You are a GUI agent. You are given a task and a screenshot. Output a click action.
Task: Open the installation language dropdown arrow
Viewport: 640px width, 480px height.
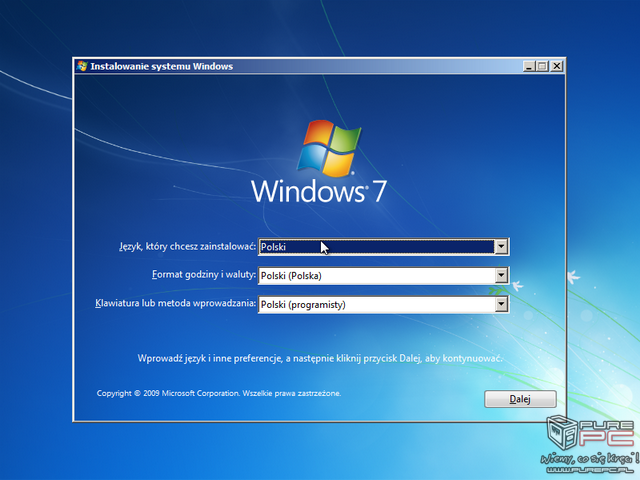click(x=501, y=247)
